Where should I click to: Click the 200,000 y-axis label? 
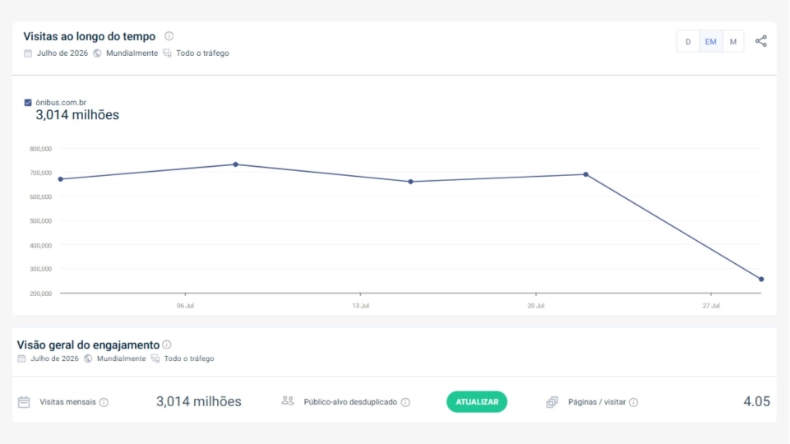(x=40, y=293)
